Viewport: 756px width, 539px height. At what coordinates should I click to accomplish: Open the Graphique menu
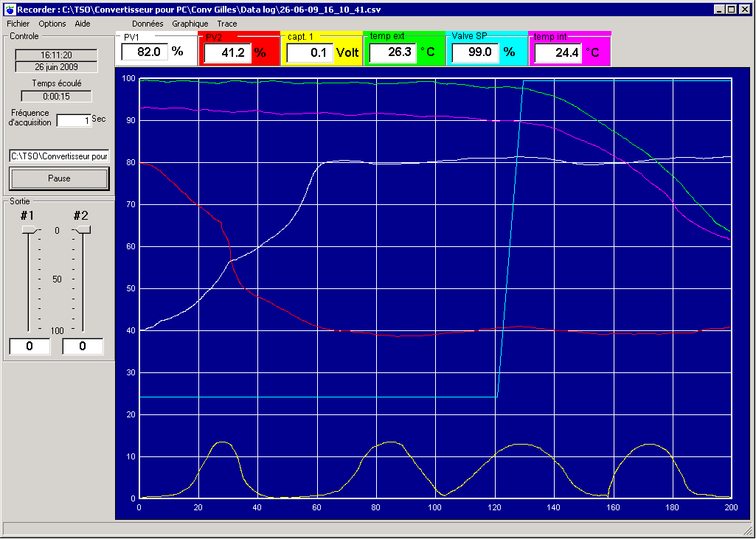click(190, 24)
